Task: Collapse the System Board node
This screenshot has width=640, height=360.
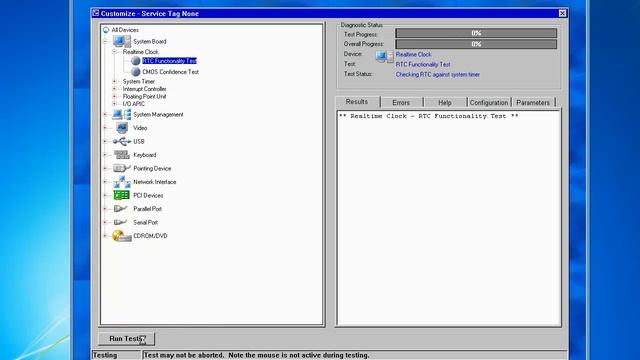Action: click(x=105, y=41)
